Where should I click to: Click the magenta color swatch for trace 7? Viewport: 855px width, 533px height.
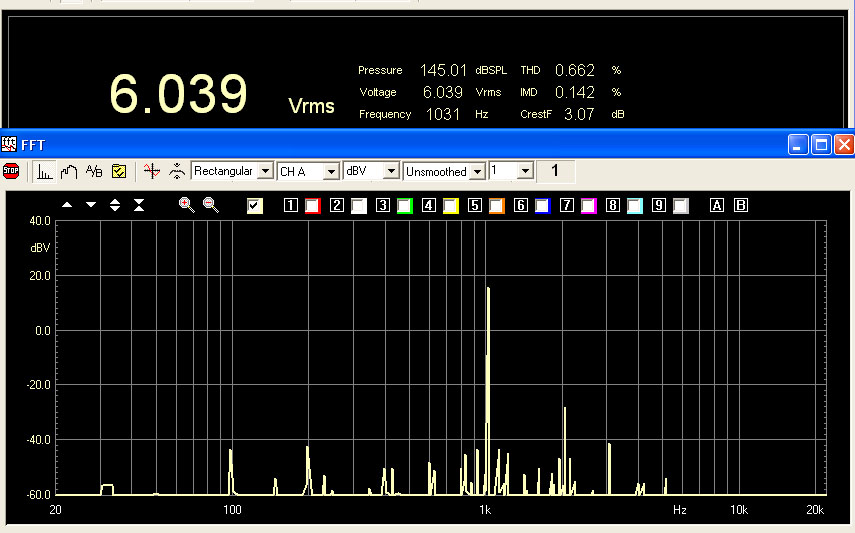588,206
